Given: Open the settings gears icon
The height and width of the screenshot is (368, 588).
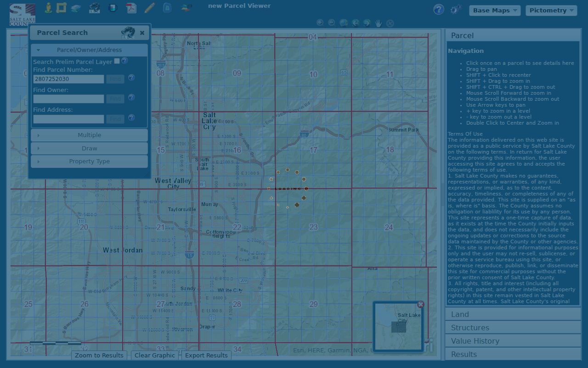Looking at the screenshot, I should 455,10.
